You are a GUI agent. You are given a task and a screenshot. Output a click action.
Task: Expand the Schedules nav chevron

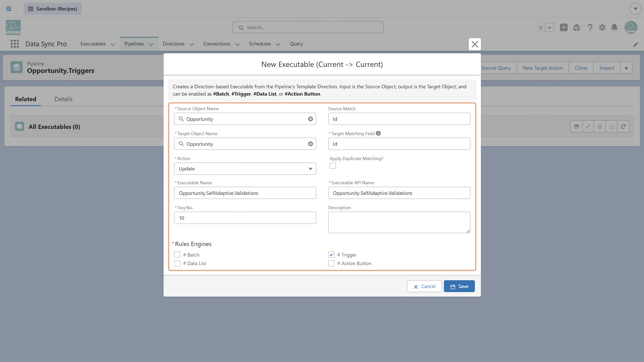[x=278, y=44]
